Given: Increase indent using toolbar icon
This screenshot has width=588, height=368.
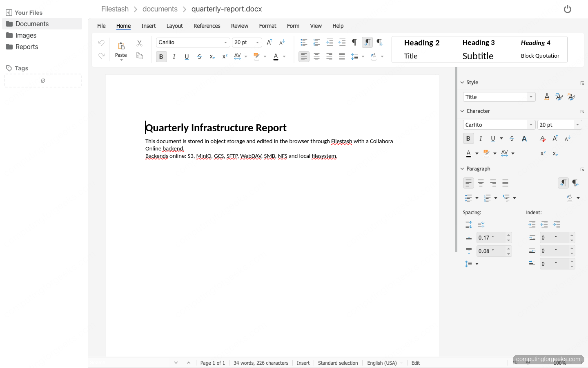Looking at the screenshot, I should [330, 42].
